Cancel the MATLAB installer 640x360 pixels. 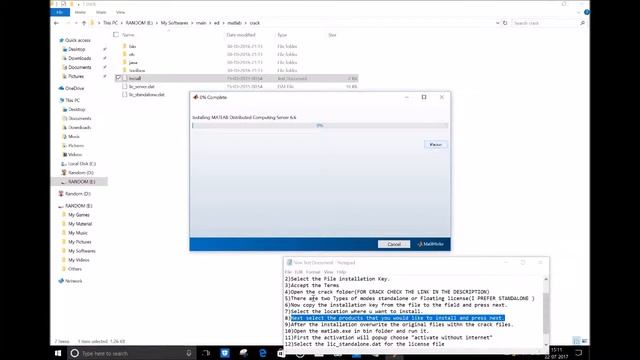click(394, 244)
